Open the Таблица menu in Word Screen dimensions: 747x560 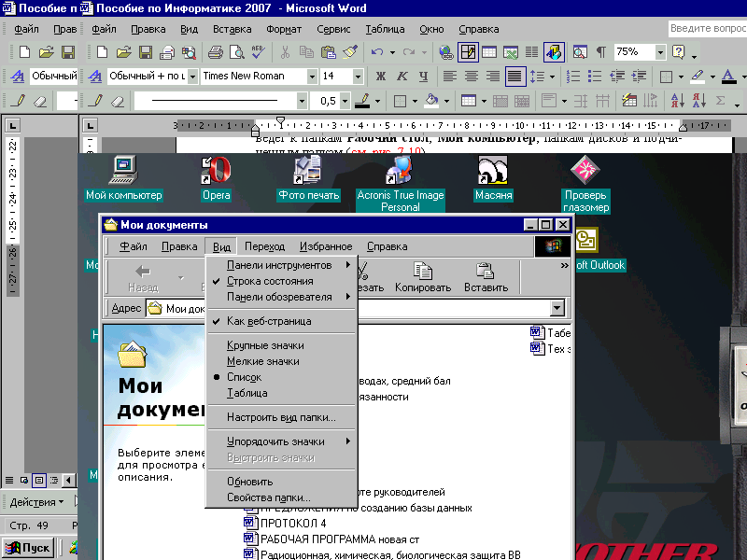[x=385, y=29]
